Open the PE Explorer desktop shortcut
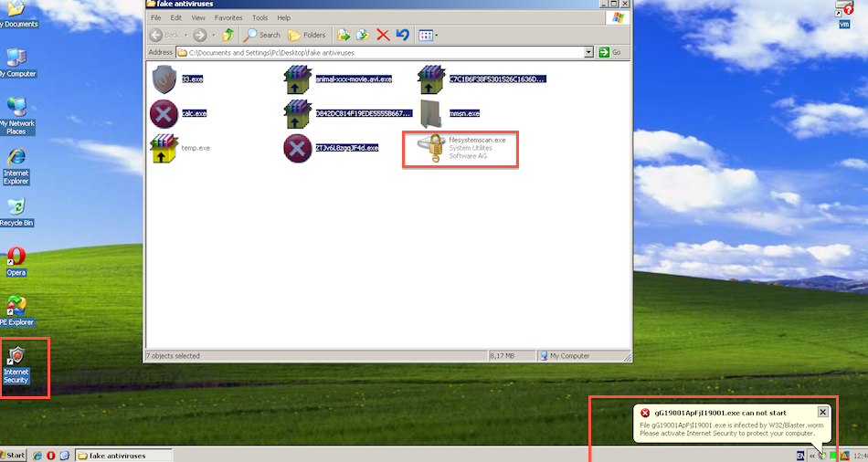 tap(16, 311)
